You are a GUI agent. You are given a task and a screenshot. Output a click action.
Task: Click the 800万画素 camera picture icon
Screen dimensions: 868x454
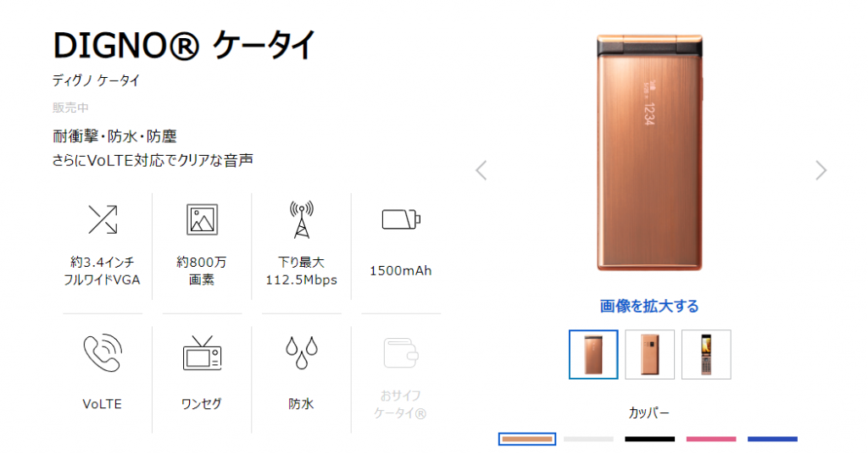point(202,219)
